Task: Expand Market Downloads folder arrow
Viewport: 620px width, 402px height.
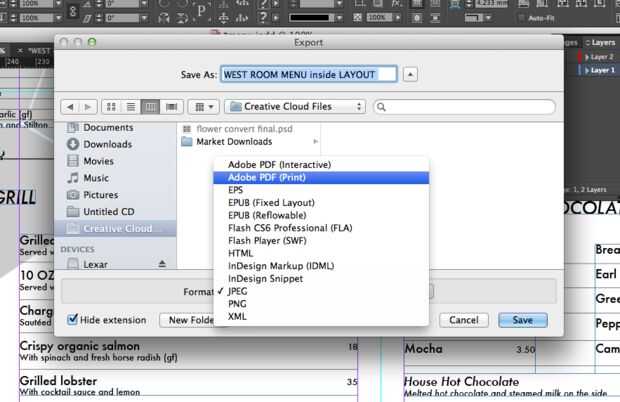Action: tap(315, 142)
